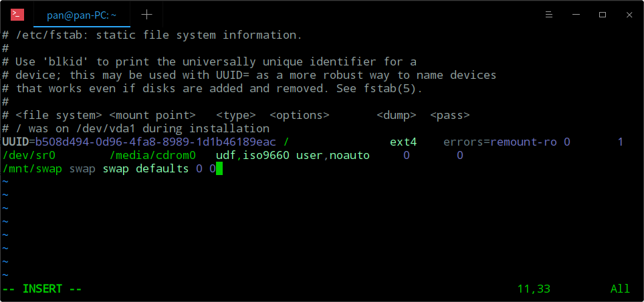Click the green text cursor block
This screenshot has height=302, width=644.
coord(219,168)
